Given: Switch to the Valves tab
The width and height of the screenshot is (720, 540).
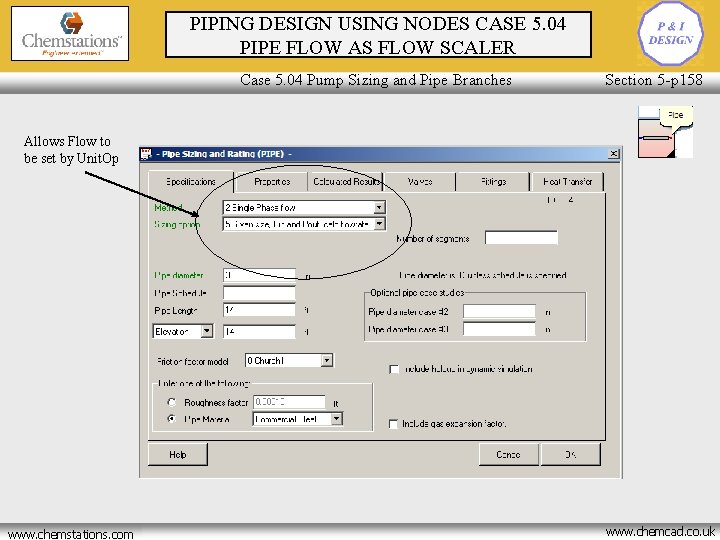Looking at the screenshot, I should click(420, 182).
